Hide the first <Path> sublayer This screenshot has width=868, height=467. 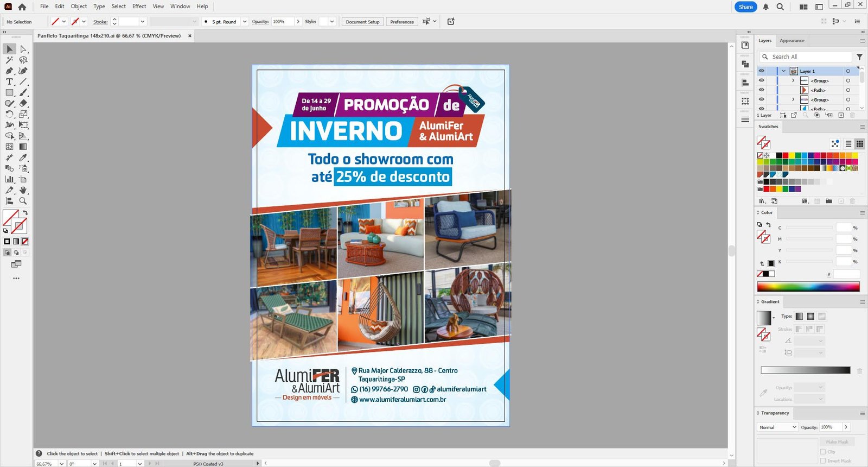(762, 90)
